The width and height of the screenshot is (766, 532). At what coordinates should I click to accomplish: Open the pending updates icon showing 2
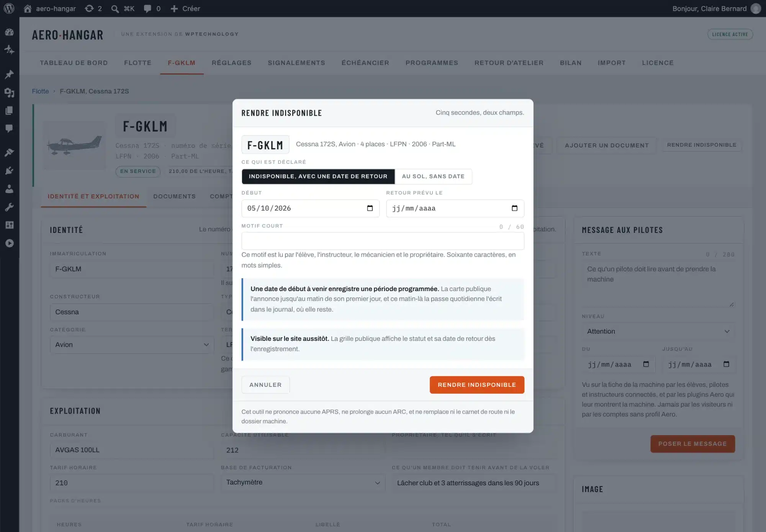coord(89,8)
